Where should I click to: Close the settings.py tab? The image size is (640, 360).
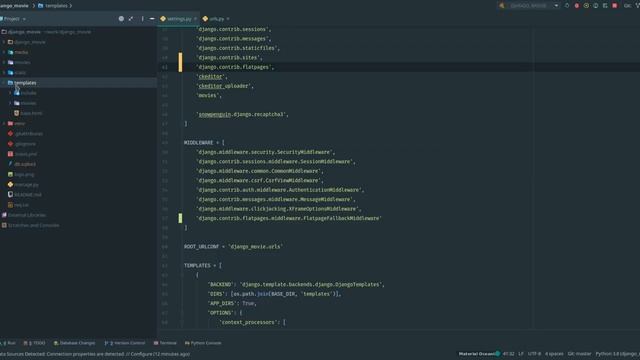click(196, 19)
